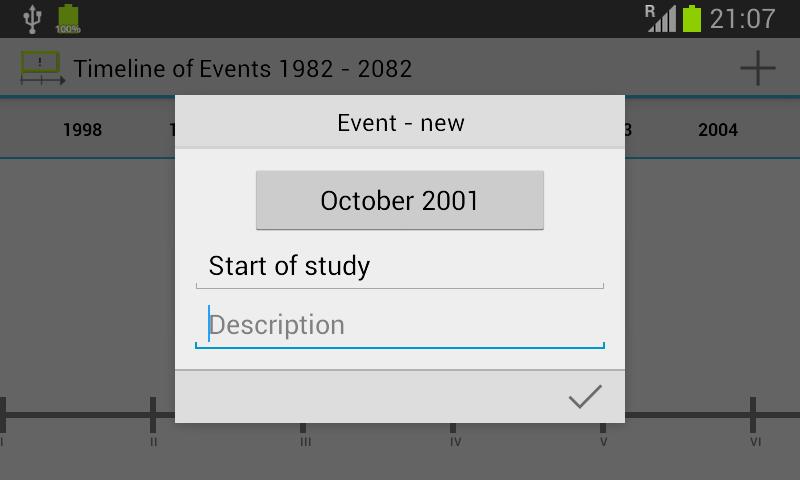Tap the green battery icon beside clock
This screenshot has width=800, height=480.
coord(692,18)
